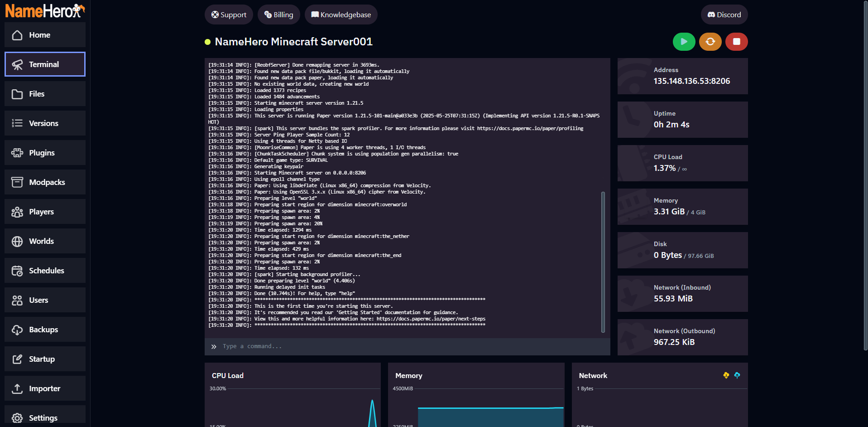868x427 pixels.
Task: Open Importer from the sidebar
Action: [x=45, y=388]
